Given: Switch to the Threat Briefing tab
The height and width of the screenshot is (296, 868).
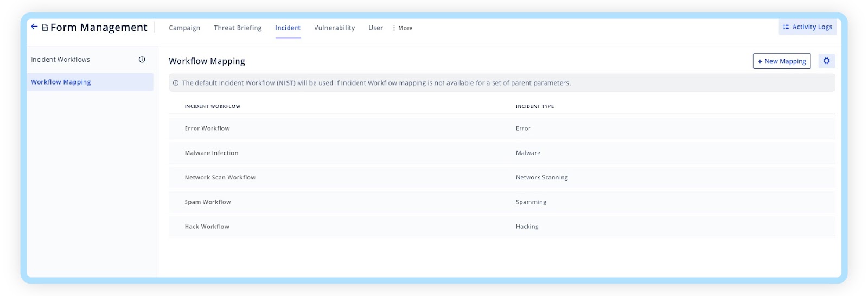Looking at the screenshot, I should coord(238,28).
